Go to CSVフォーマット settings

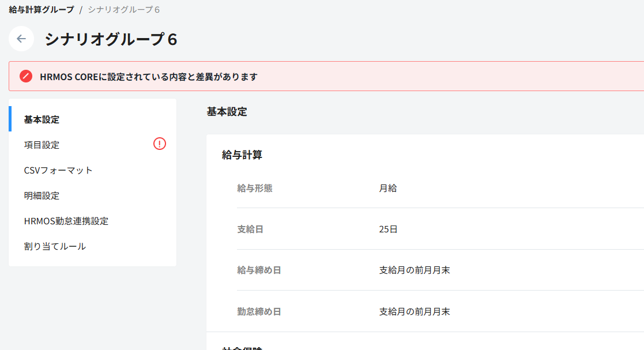[x=58, y=170]
